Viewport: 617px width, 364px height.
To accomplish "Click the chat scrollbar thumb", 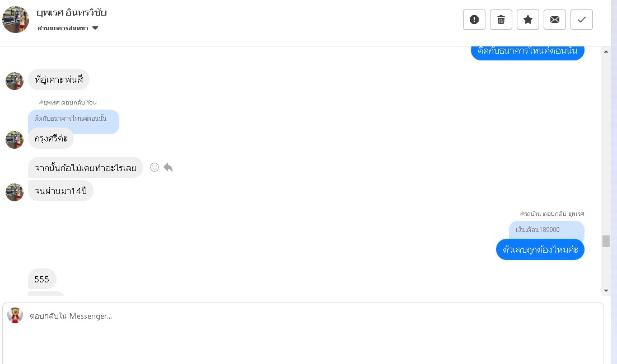I will click(606, 241).
